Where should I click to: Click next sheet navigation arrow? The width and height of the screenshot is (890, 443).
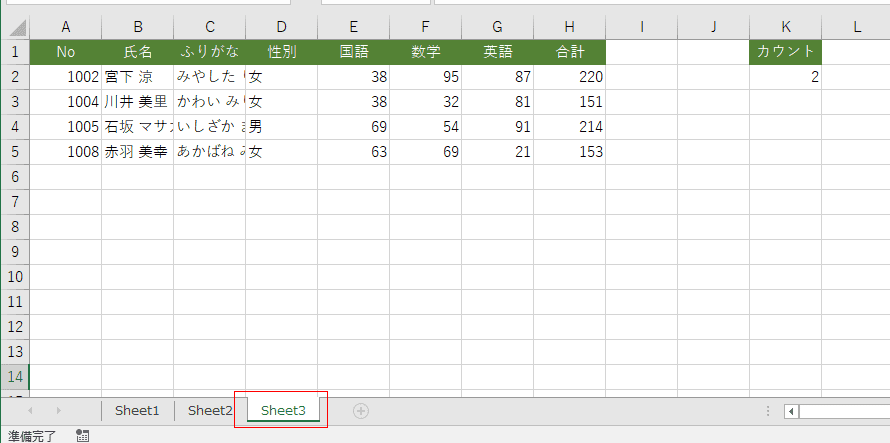coord(58,410)
